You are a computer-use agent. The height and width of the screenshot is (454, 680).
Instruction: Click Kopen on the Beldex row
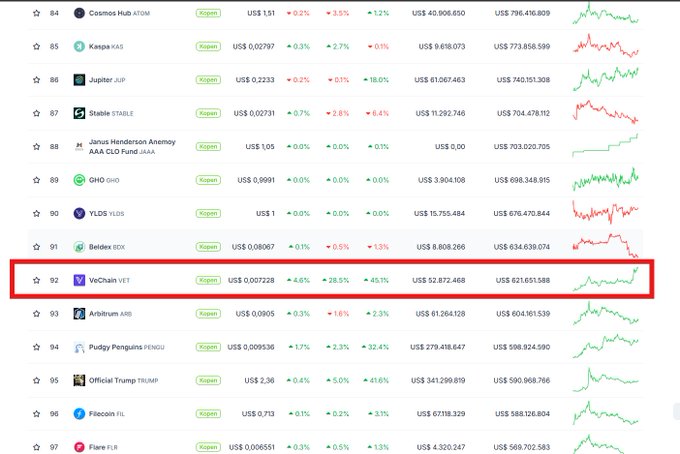click(x=208, y=247)
